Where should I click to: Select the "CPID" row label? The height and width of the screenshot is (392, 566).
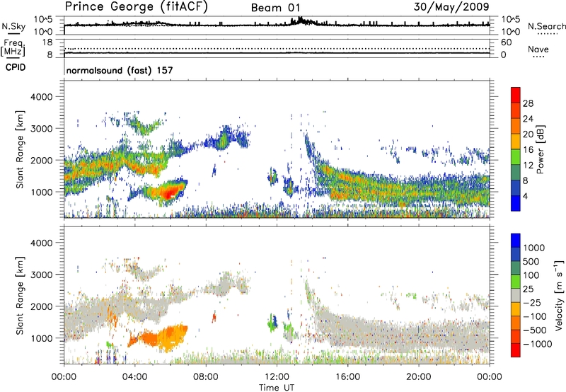coord(16,67)
